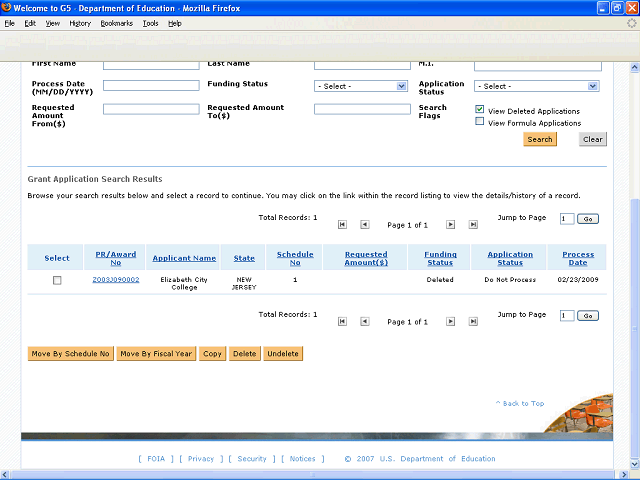Go to last page in lower pagination

pyautogui.click(x=473, y=322)
